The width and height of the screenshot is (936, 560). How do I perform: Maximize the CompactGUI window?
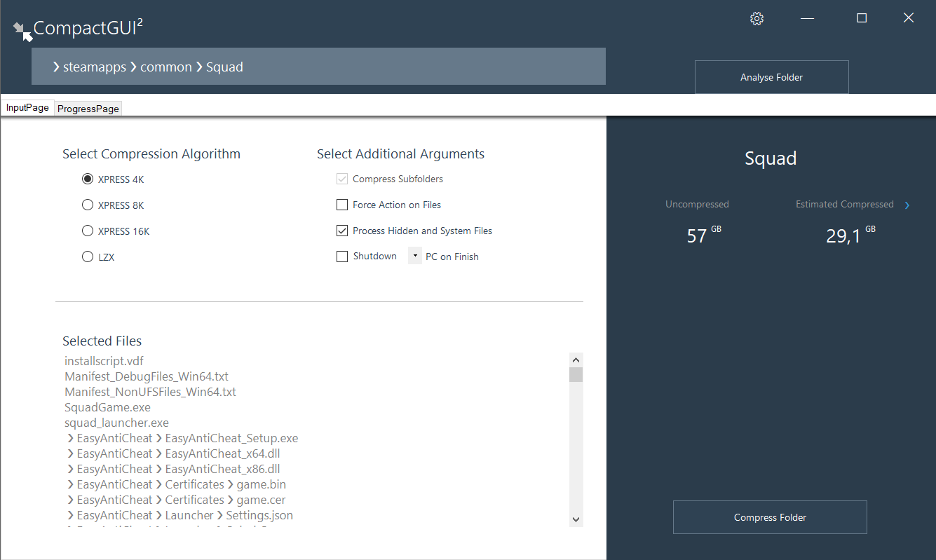pos(862,18)
